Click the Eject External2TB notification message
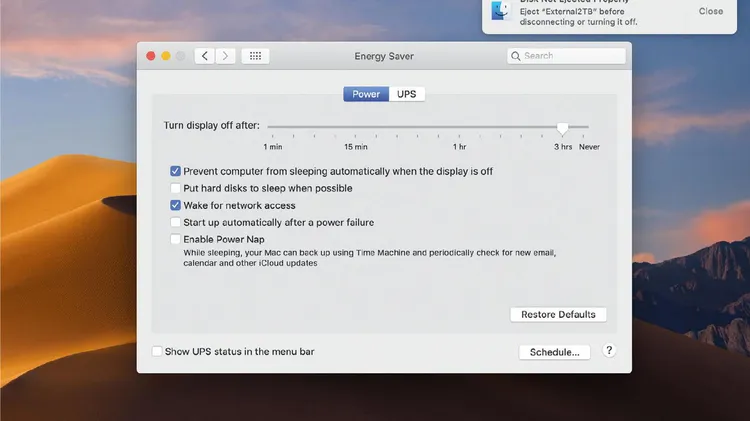 (x=578, y=17)
